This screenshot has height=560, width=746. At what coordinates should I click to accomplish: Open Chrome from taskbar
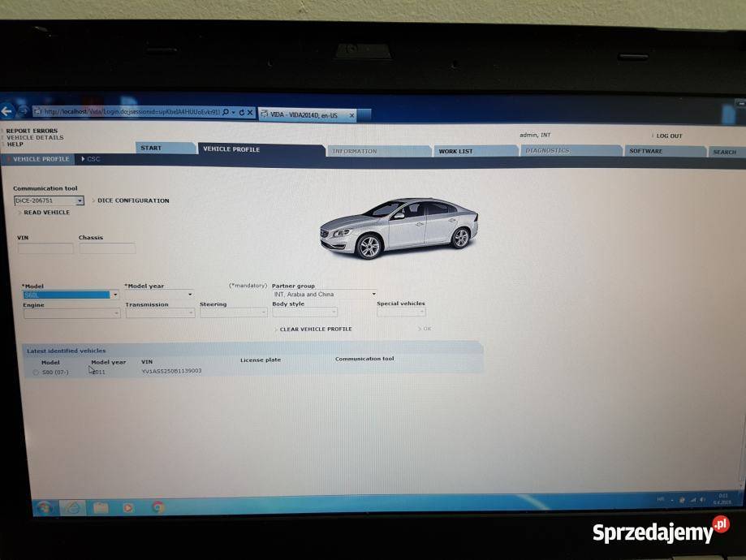(x=158, y=507)
